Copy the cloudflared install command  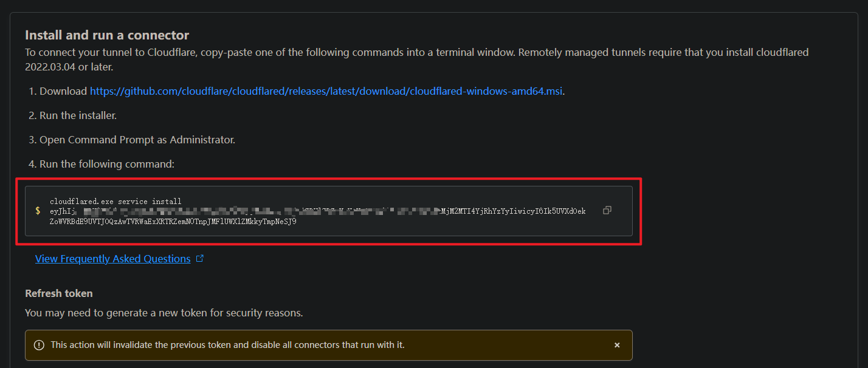coord(607,210)
